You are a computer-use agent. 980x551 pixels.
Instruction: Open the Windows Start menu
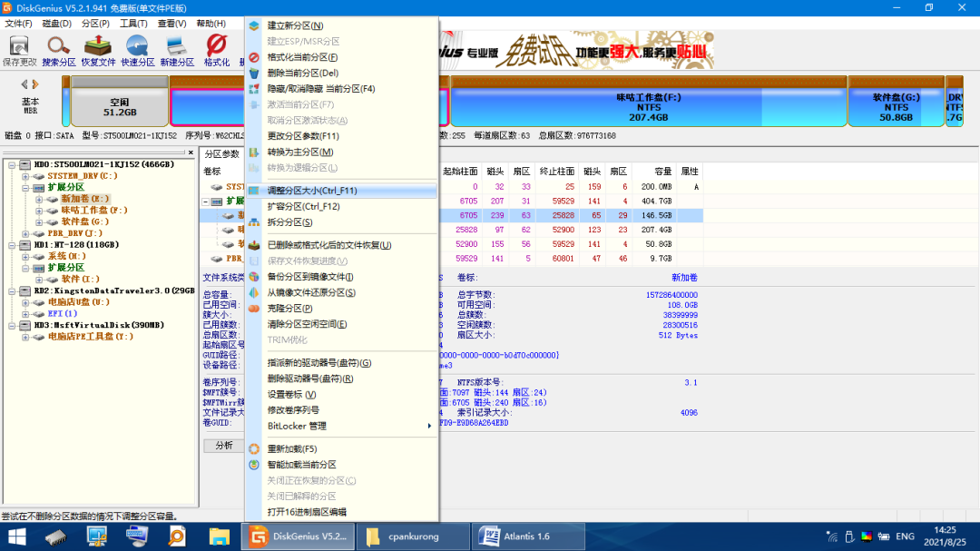tap(17, 536)
